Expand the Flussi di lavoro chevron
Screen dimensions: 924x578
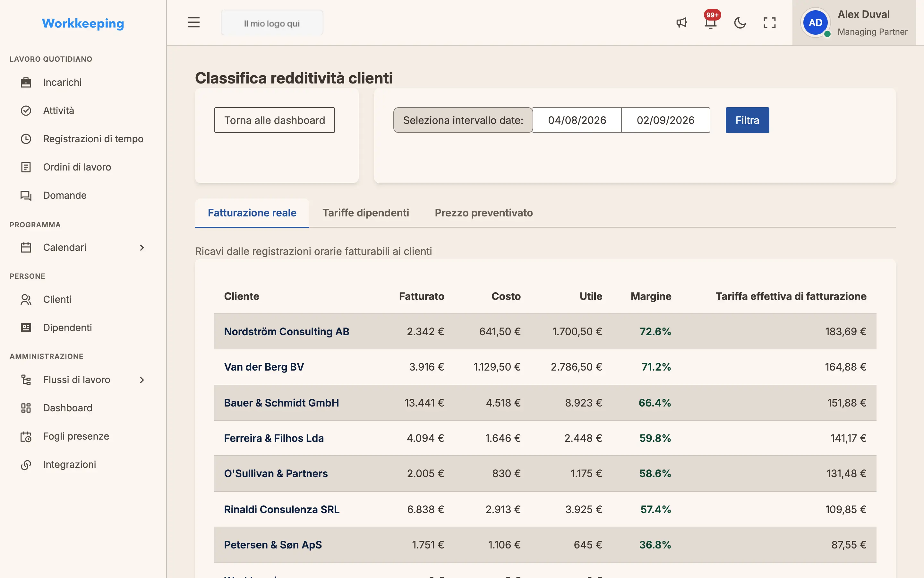pos(142,380)
